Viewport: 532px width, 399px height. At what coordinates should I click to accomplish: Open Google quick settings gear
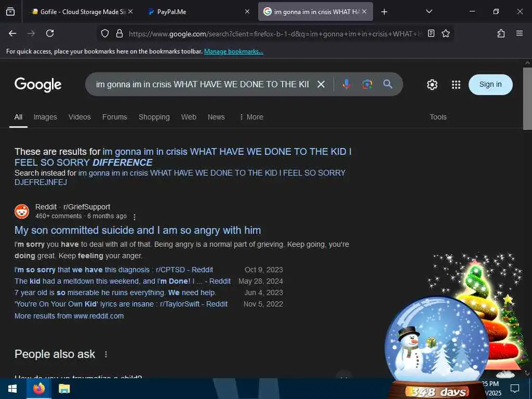point(432,85)
